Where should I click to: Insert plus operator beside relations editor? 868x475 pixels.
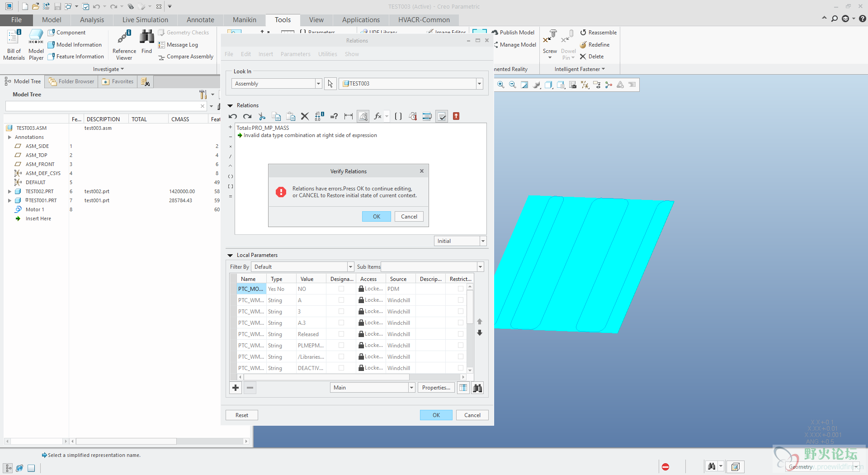pos(231,127)
